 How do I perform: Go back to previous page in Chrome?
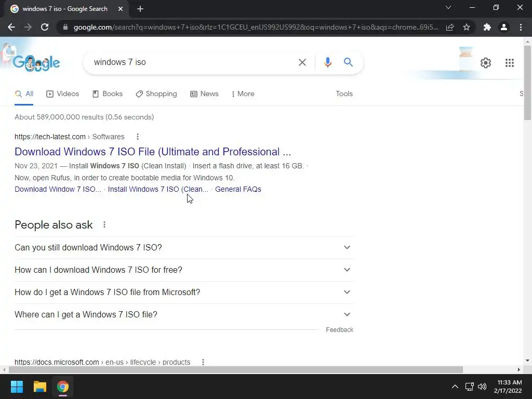[x=11, y=27]
